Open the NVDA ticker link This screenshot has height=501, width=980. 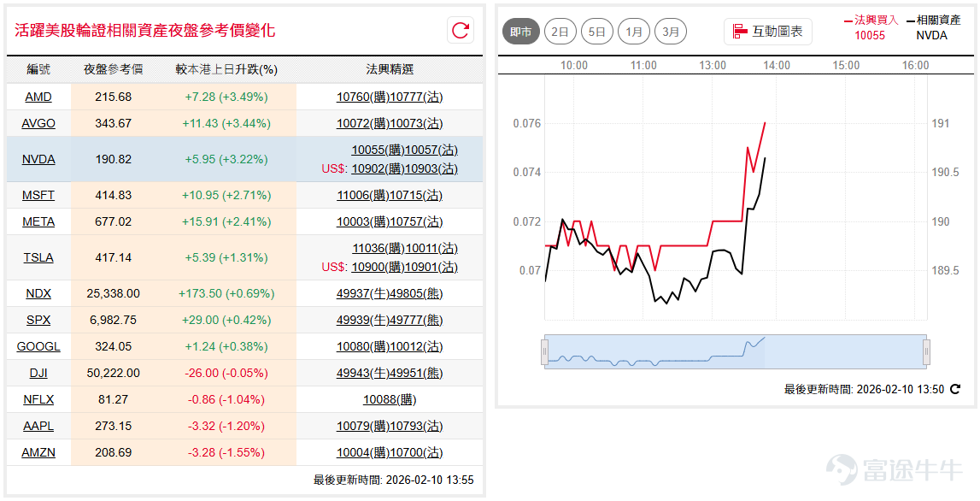(38, 160)
